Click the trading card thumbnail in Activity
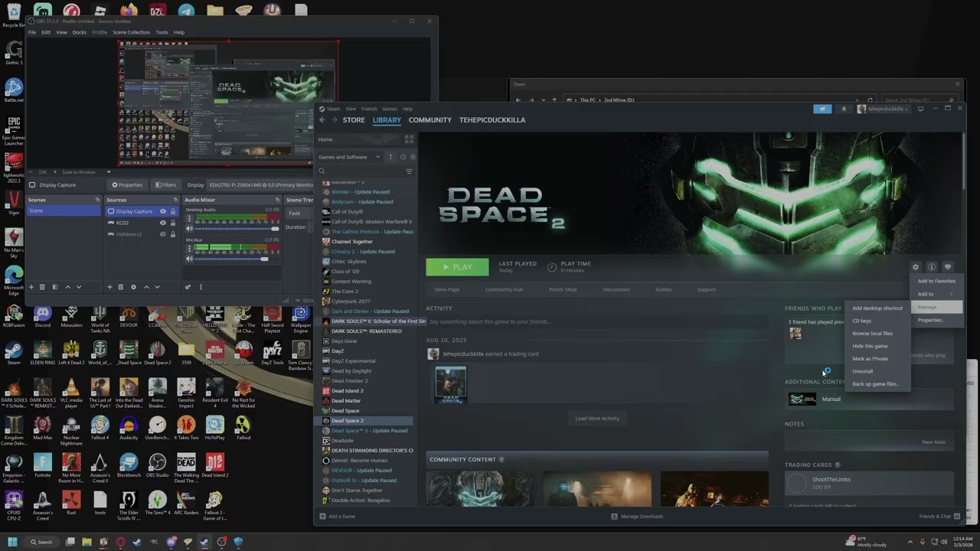Viewport: 980px width, 551px height. click(x=450, y=384)
